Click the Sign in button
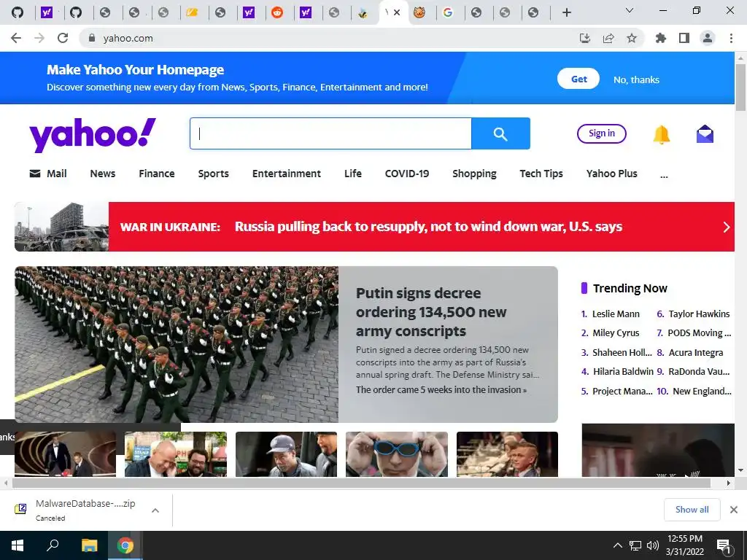 601,133
